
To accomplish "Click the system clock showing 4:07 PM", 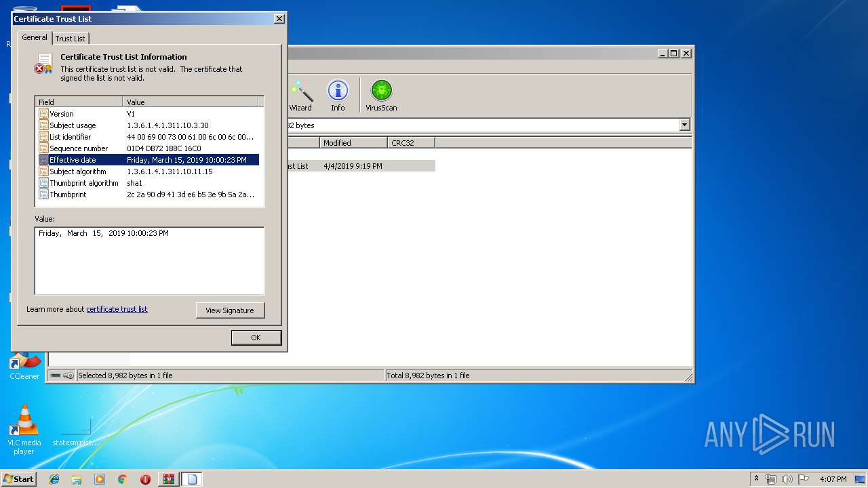I will [x=833, y=479].
